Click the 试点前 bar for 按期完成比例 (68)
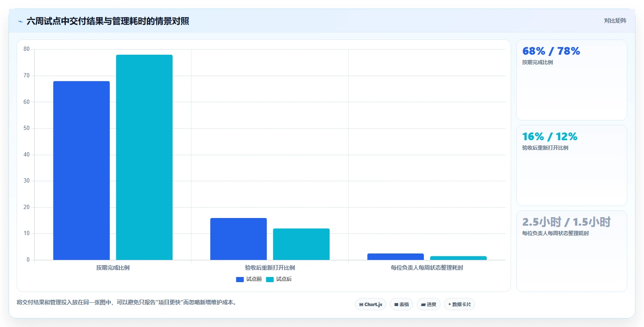Image resolution: width=644 pixels, height=327 pixels. 81,171
